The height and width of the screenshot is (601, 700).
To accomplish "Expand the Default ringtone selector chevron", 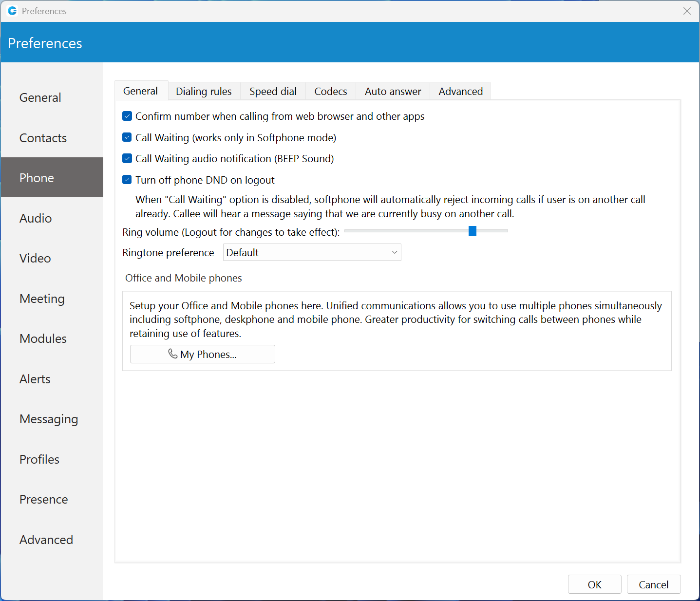I will [394, 252].
